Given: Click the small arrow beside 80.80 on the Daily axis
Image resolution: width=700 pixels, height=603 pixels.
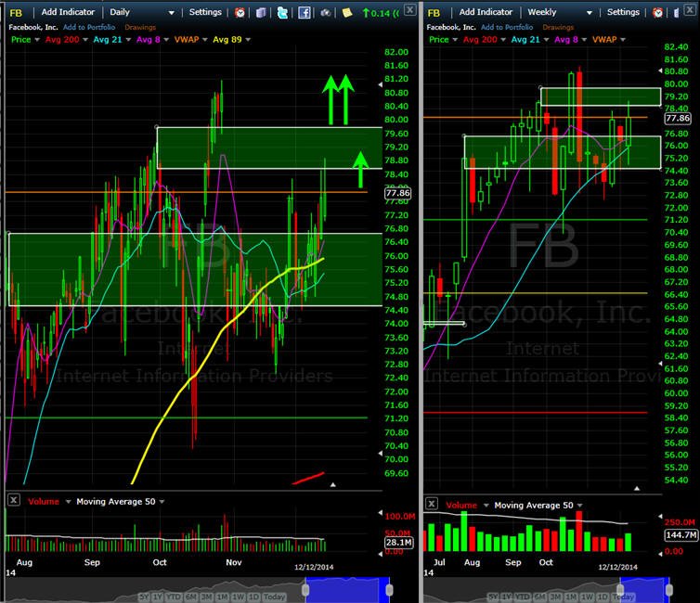Looking at the screenshot, I should [381, 84].
